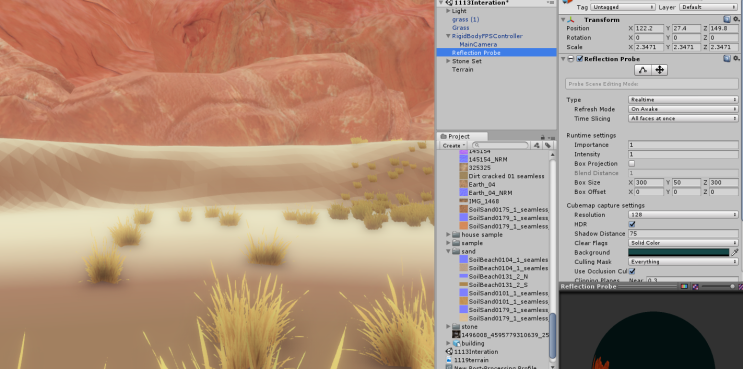743x369 pixels.
Task: Activate the probe move origin tool
Action: click(x=659, y=70)
